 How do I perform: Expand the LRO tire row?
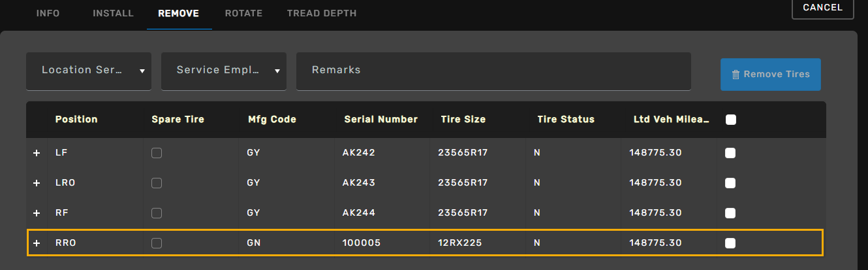tap(37, 183)
